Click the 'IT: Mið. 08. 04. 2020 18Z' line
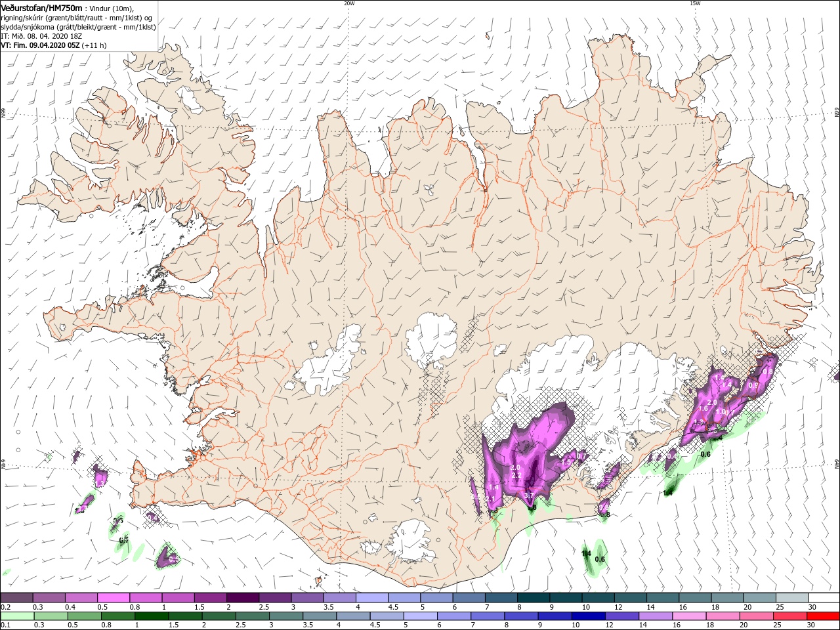Screen dimensions: 840x630 click(x=41, y=36)
